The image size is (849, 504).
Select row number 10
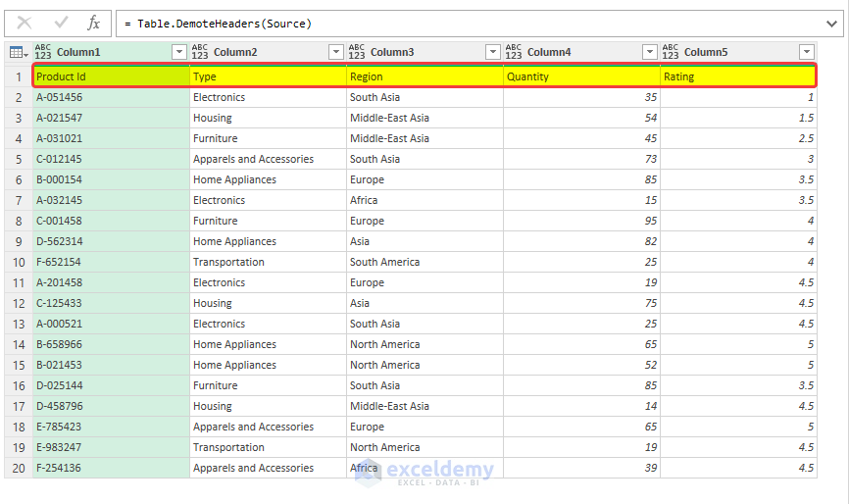point(19,262)
